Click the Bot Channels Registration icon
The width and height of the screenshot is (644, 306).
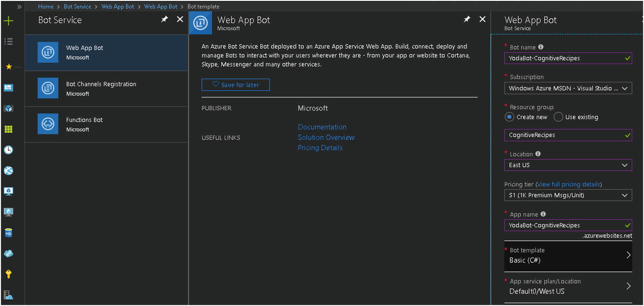pyautogui.click(x=48, y=88)
